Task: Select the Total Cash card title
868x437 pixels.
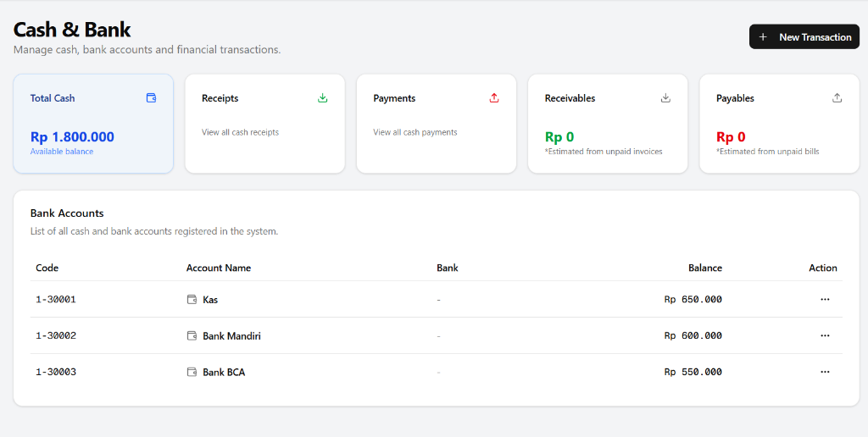Action: [53, 98]
